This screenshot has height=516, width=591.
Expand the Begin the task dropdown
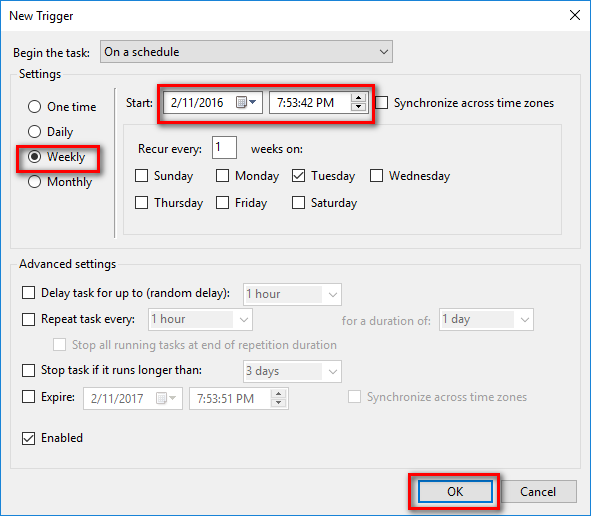tap(246, 52)
